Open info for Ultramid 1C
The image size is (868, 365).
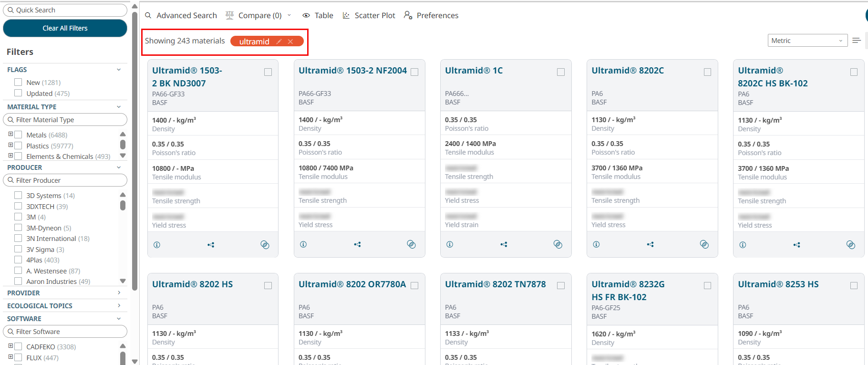click(x=450, y=244)
